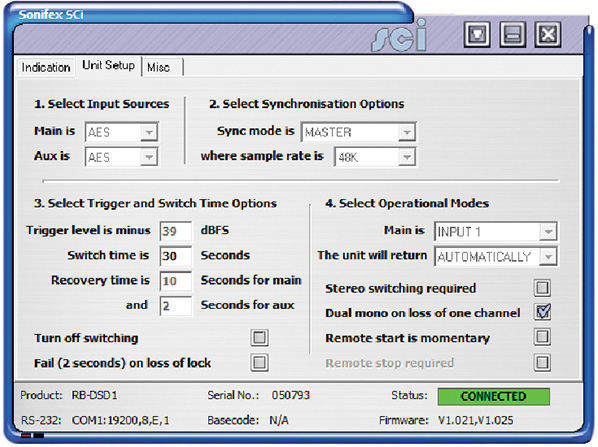Click the red indicator at the window's bottom-left

(x=26, y=435)
